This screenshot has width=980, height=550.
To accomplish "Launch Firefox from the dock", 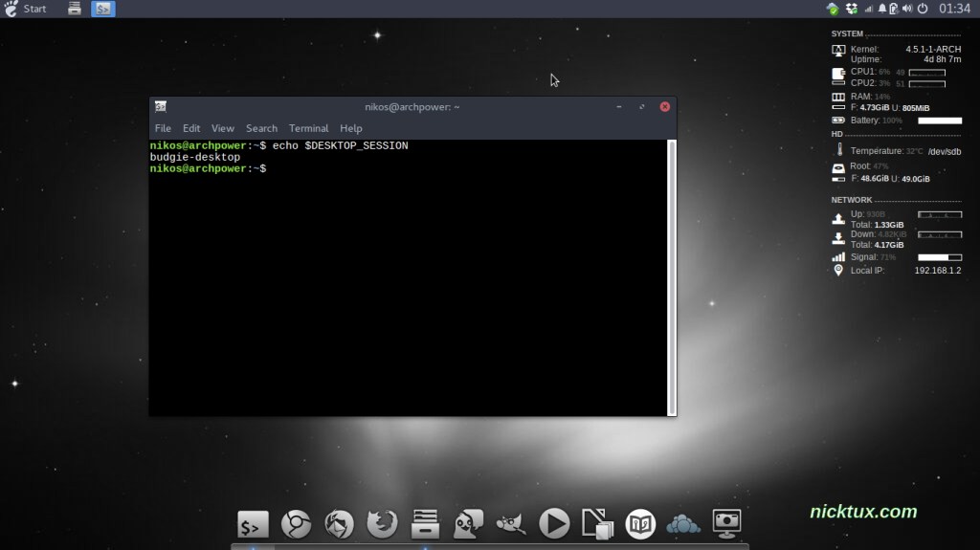I will [382, 524].
